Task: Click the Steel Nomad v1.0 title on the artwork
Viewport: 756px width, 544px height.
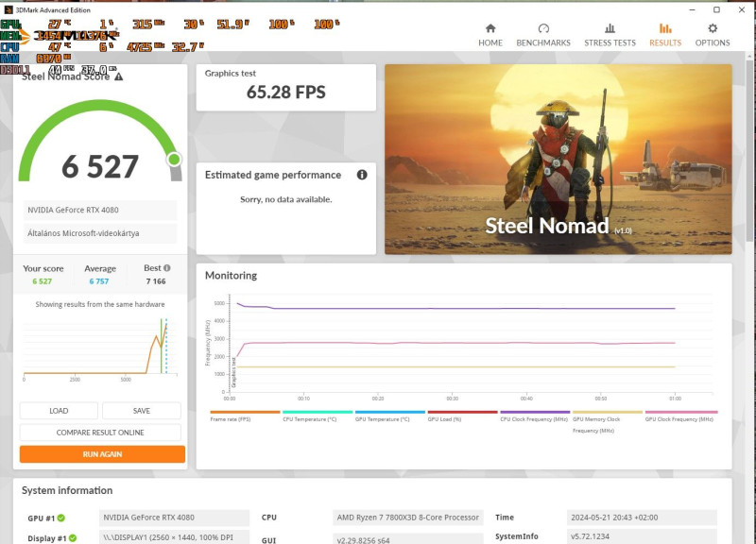Action: coord(558,226)
